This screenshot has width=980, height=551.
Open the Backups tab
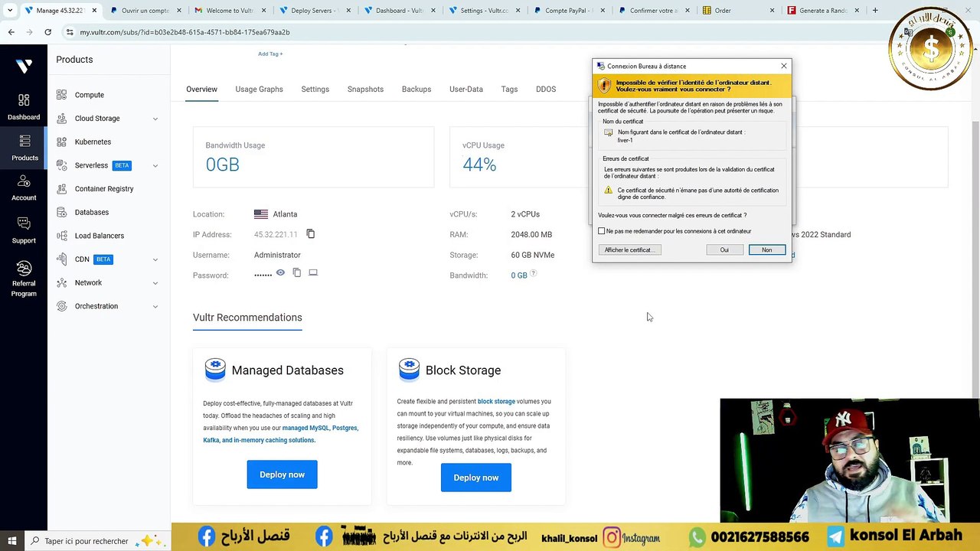click(416, 90)
